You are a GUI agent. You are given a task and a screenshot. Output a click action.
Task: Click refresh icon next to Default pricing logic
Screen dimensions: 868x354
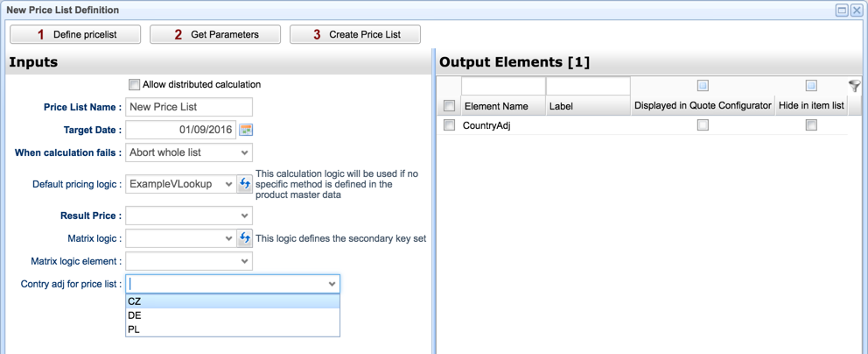click(x=245, y=184)
